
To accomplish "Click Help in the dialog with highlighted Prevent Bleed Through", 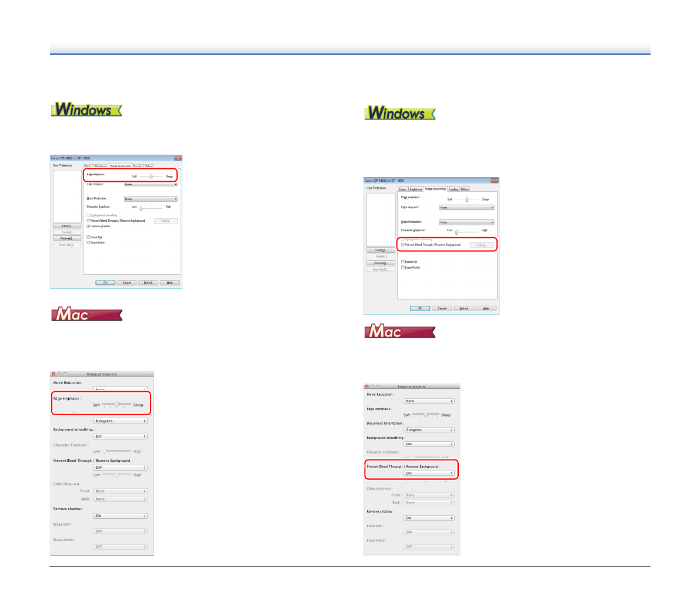I will click(x=486, y=308).
